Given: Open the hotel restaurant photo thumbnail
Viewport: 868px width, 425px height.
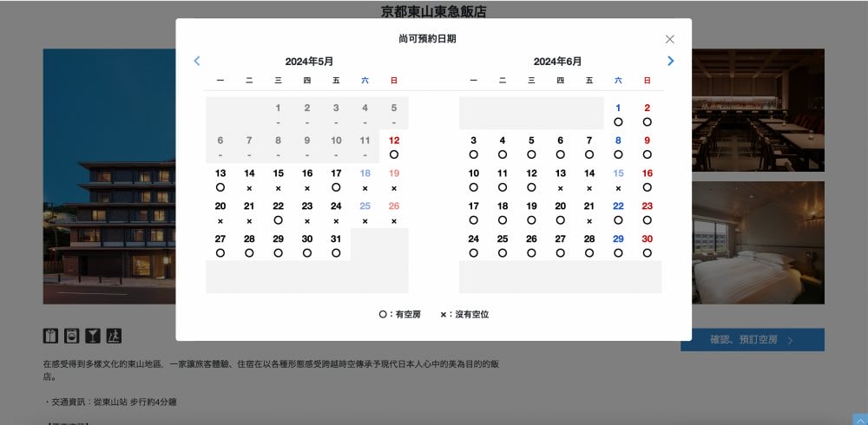Looking at the screenshot, I should tap(758, 109).
